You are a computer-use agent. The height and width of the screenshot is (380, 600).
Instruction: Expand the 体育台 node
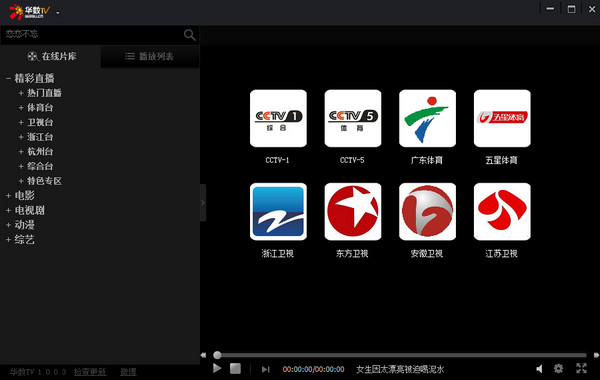[x=21, y=108]
